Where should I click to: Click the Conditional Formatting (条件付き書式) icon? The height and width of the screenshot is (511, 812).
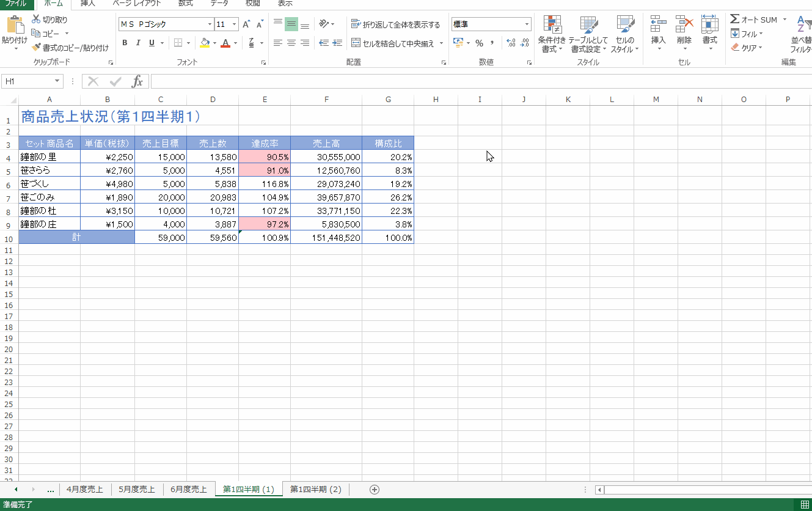coord(552,25)
